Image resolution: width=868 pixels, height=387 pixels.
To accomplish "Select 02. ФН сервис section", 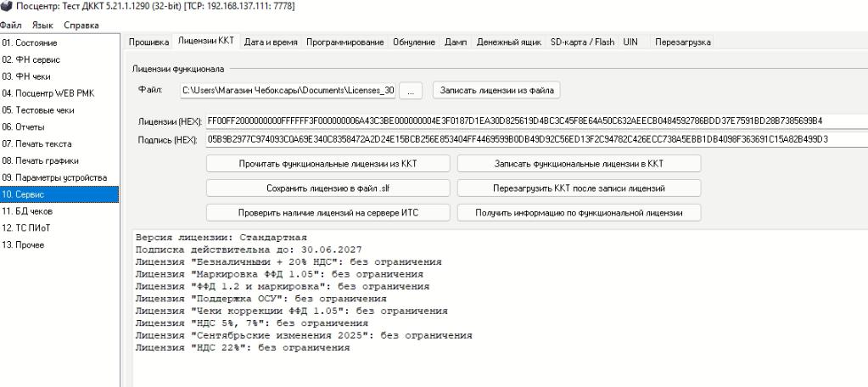I will 59,59.
